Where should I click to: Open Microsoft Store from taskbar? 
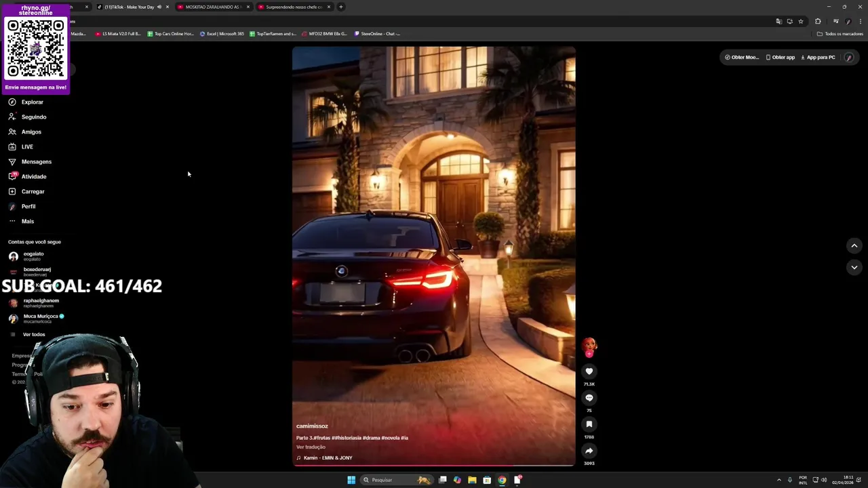487,480
